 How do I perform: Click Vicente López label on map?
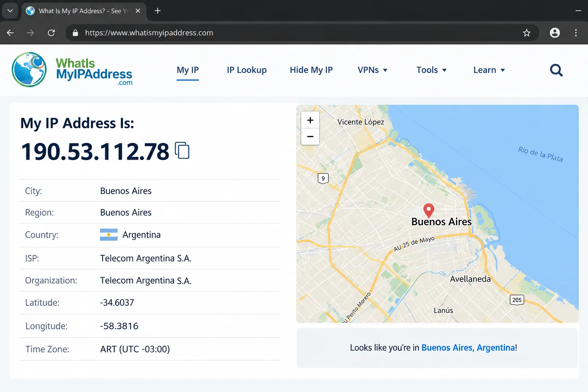pyautogui.click(x=361, y=122)
